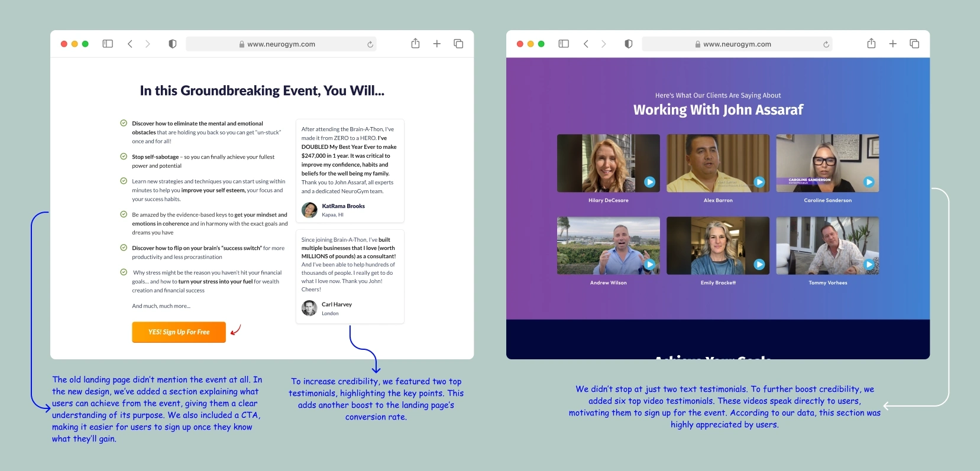Image resolution: width=980 pixels, height=471 pixels.
Task: Click the Andrew Wilson caption
Action: click(608, 282)
